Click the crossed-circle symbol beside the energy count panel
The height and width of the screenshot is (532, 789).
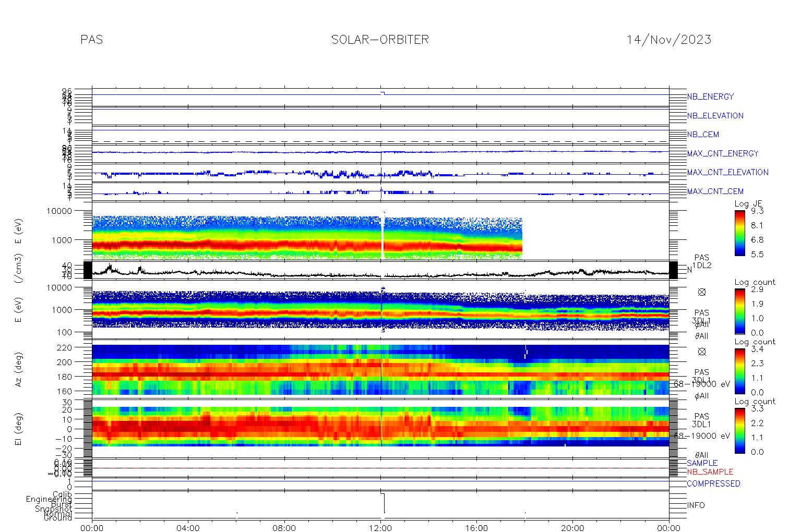pyautogui.click(x=702, y=293)
